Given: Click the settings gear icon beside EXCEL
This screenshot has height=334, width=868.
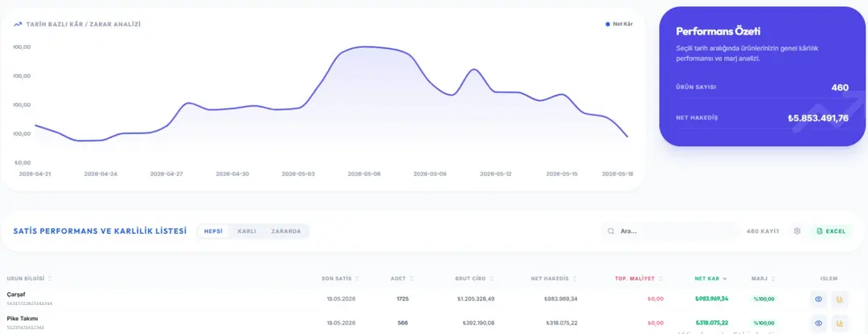Looking at the screenshot, I should [797, 231].
